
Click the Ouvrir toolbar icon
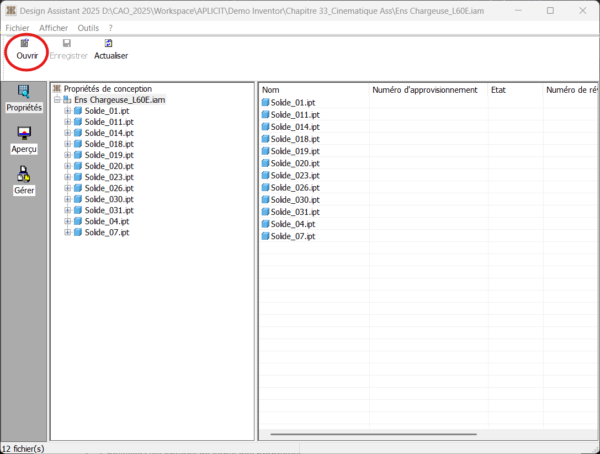point(24,44)
